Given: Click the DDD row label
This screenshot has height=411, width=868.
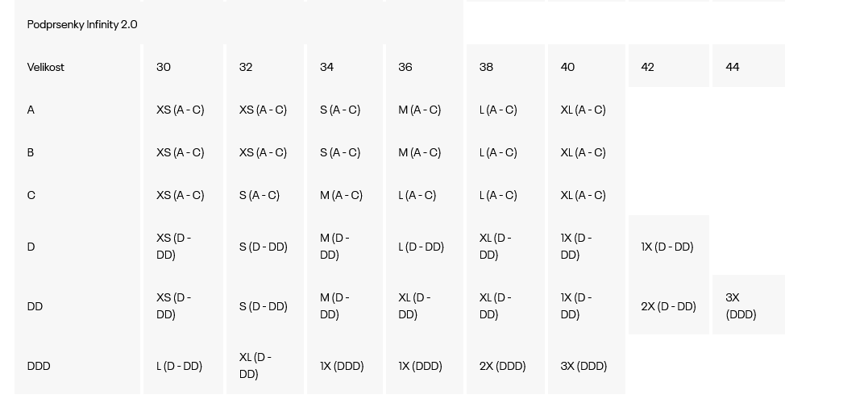Looking at the screenshot, I should 39,366.
